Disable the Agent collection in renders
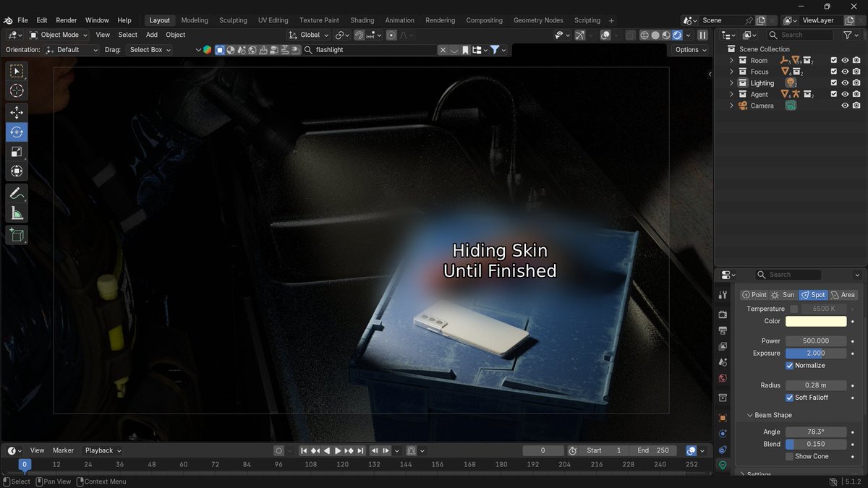The image size is (868, 488). (856, 94)
